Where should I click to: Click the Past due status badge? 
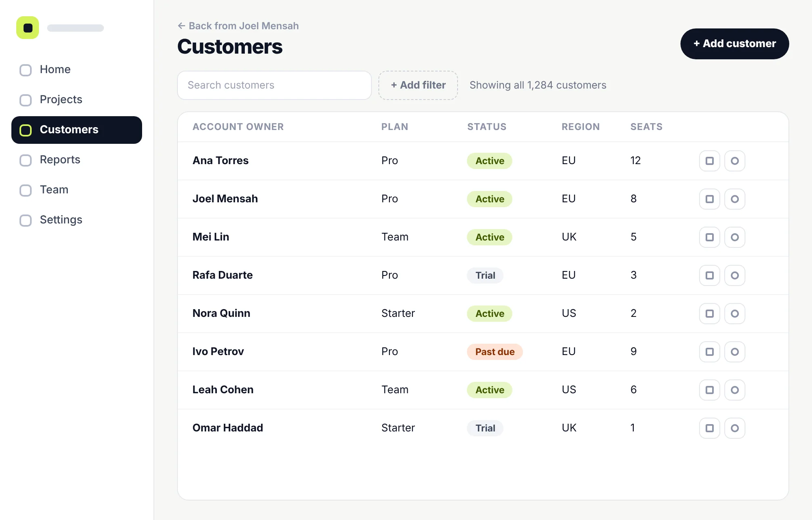495,352
